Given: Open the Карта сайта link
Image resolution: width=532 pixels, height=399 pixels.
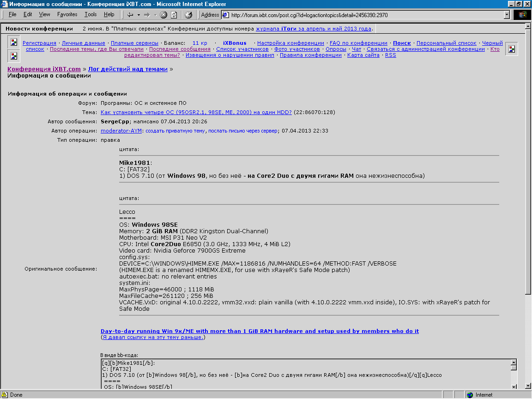Looking at the screenshot, I should 363,55.
